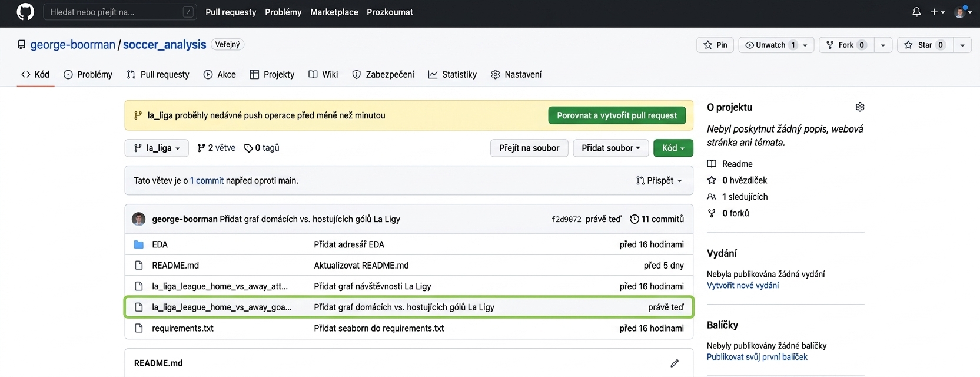View the 2 větve branches link
Screen dimensions: 980x377
click(x=216, y=148)
